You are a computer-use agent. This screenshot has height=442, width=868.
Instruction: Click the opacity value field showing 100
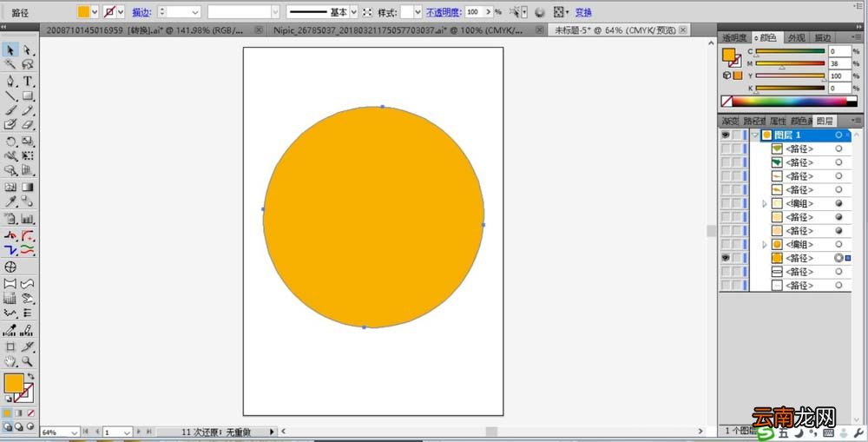(x=474, y=11)
